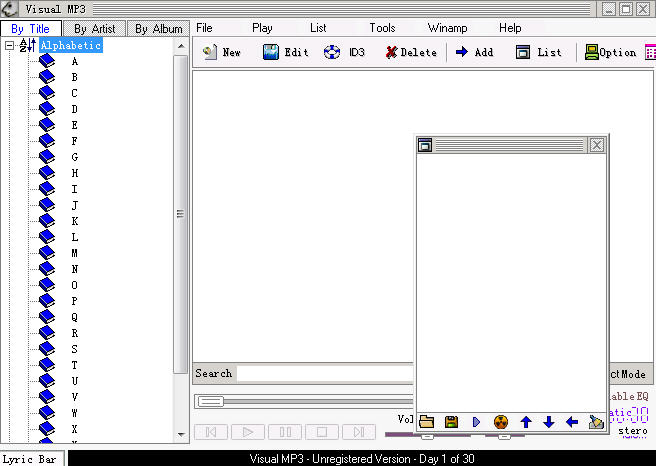Viewport: 656px width, 466px height.
Task: Click the Edit toolbar icon
Action: click(271, 52)
